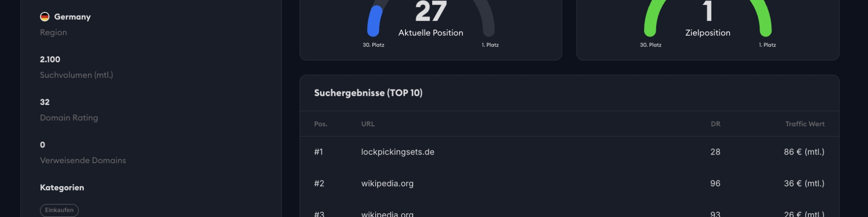
Task: Click the Suchergebnisse (TOP 10) heading
Action: 368,93
